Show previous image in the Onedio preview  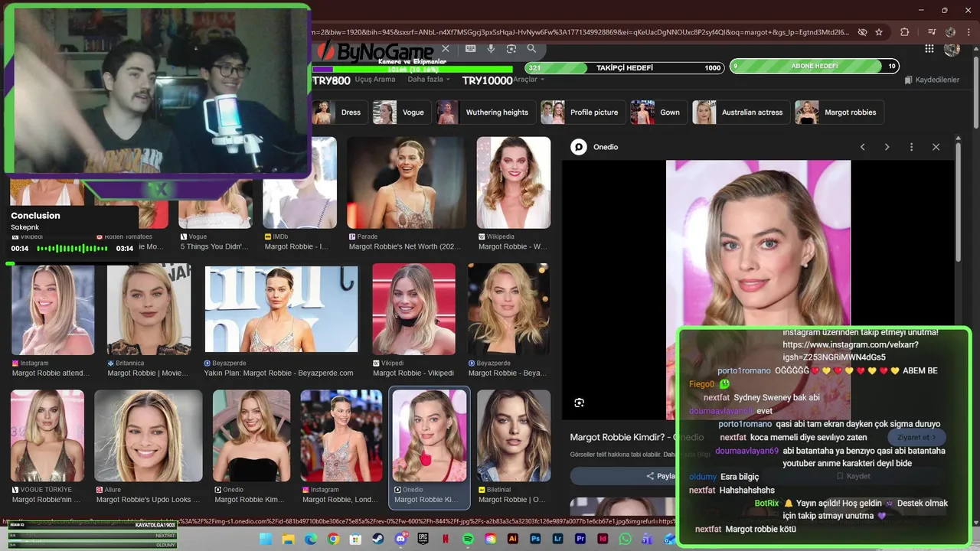(862, 147)
